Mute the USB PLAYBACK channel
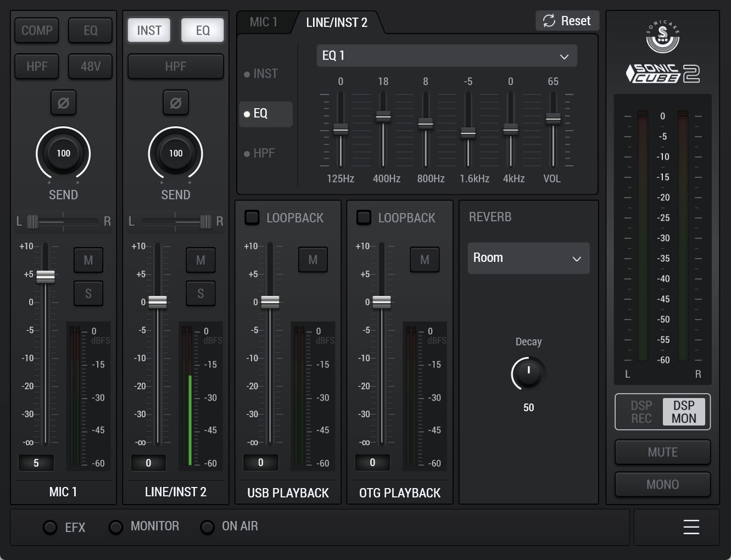Screen dimensions: 731x560 [313, 260]
